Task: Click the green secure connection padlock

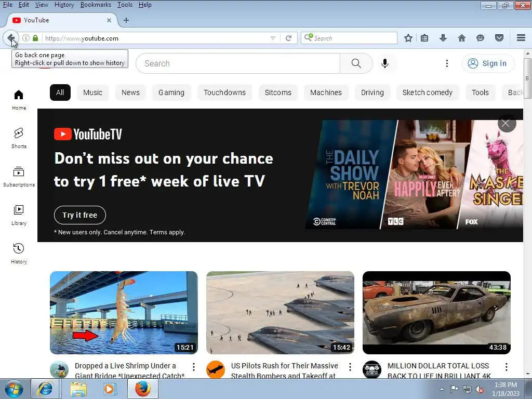Action: (x=35, y=38)
